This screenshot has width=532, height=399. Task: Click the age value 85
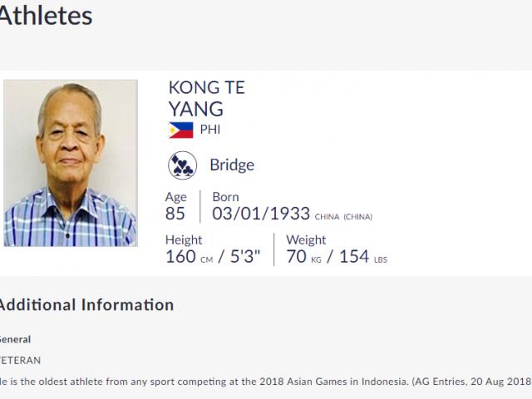pos(176,214)
